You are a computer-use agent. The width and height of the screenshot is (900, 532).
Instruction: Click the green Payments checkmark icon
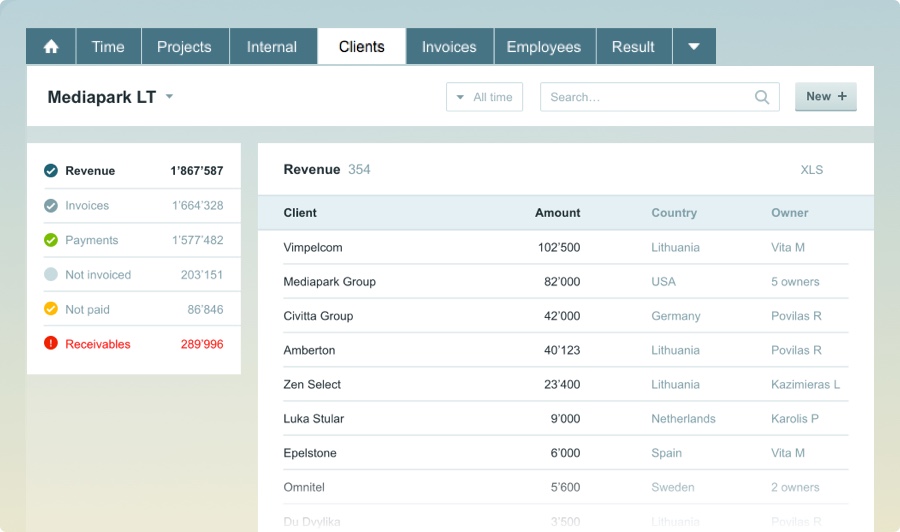point(51,240)
